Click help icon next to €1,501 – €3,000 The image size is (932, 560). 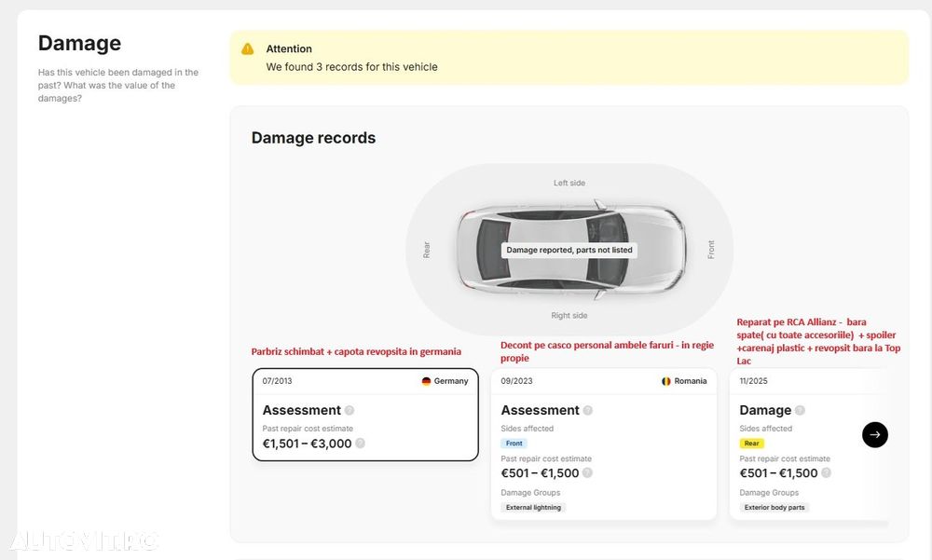pyautogui.click(x=361, y=444)
